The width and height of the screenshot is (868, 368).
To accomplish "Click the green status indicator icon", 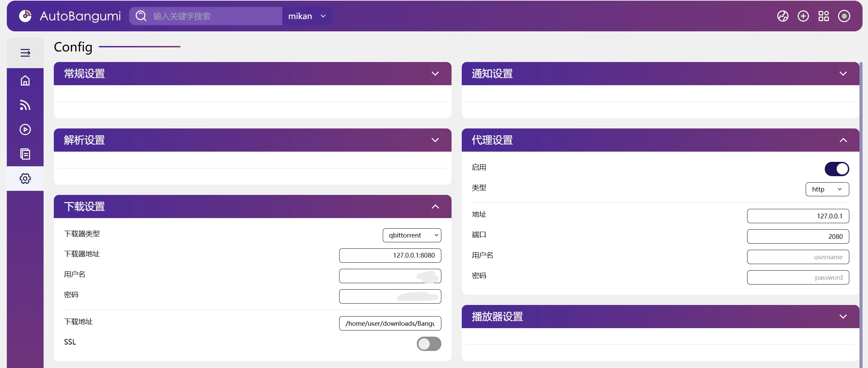I will 844,16.
